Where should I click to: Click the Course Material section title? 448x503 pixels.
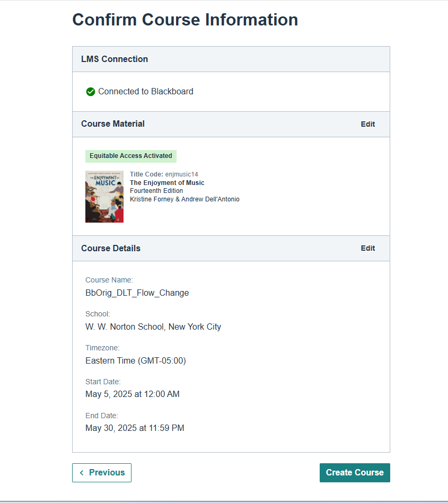(113, 123)
